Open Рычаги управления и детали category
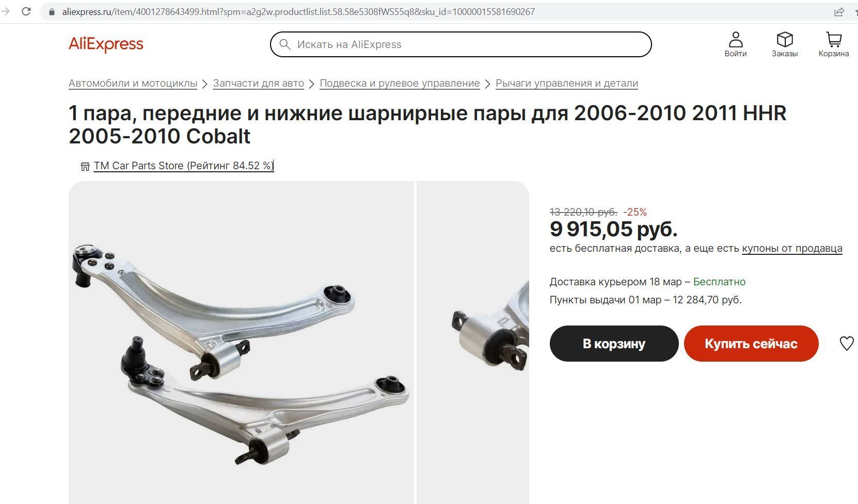 coord(567,83)
